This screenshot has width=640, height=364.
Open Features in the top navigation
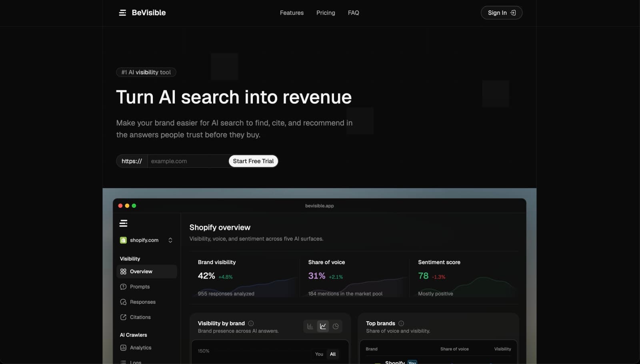292,13
